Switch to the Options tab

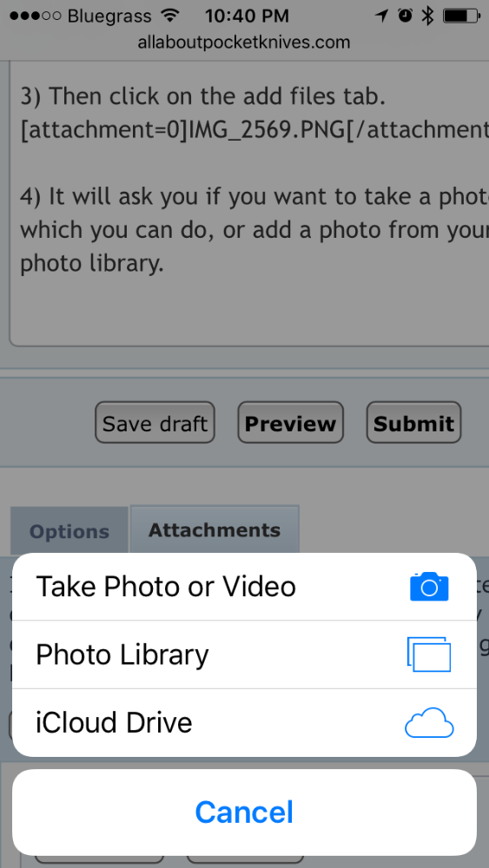[x=69, y=531]
